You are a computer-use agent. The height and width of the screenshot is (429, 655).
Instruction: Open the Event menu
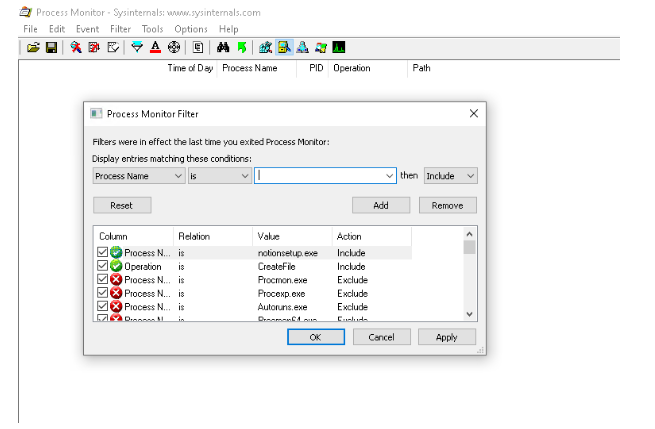point(87,29)
